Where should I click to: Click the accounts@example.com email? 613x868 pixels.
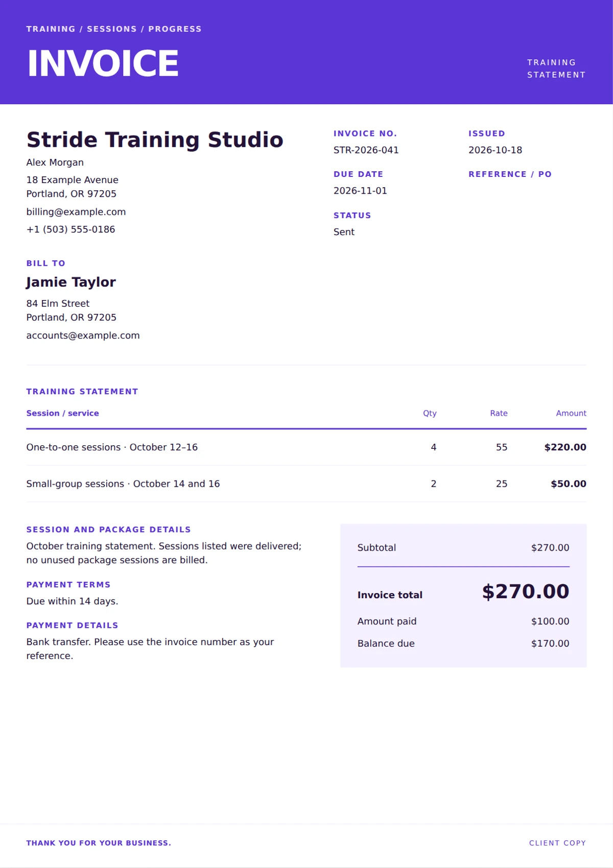pyautogui.click(x=83, y=335)
